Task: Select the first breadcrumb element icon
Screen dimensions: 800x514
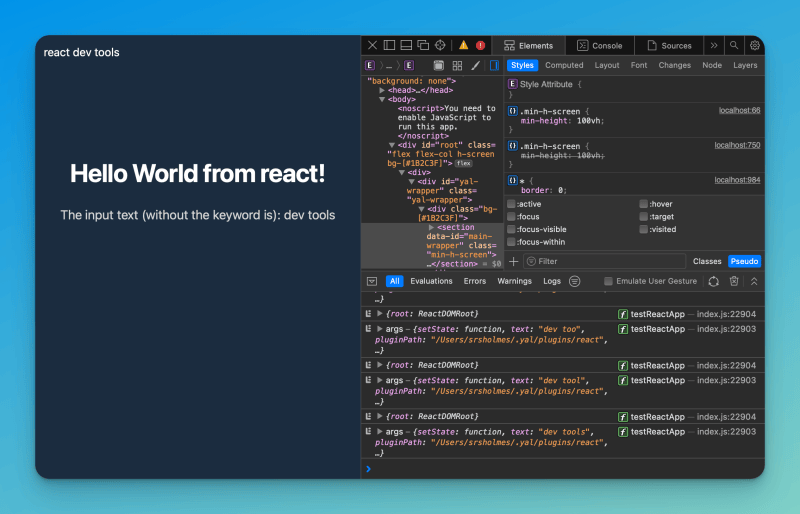Action: 370,65
